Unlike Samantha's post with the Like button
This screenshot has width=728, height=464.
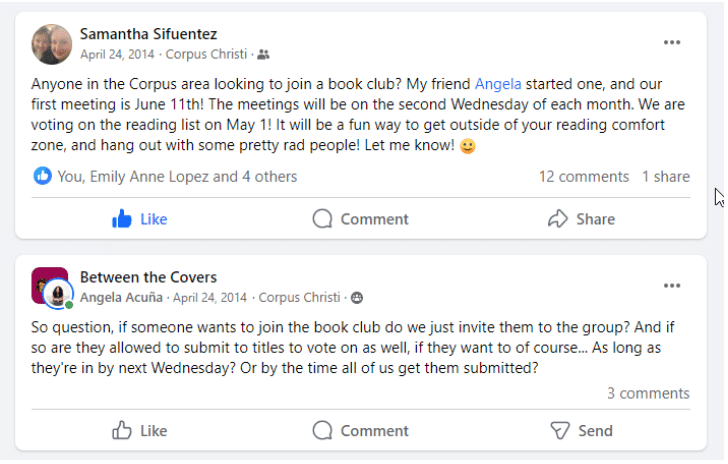(x=140, y=219)
